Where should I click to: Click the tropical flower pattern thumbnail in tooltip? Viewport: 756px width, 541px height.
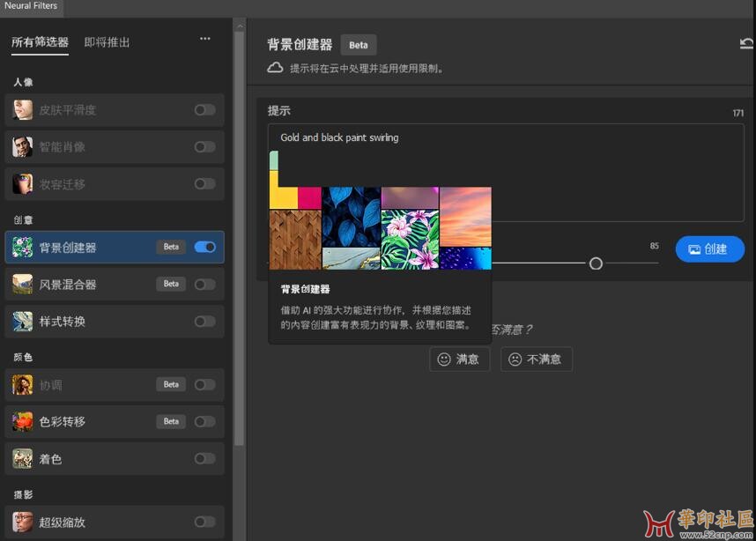pos(410,239)
